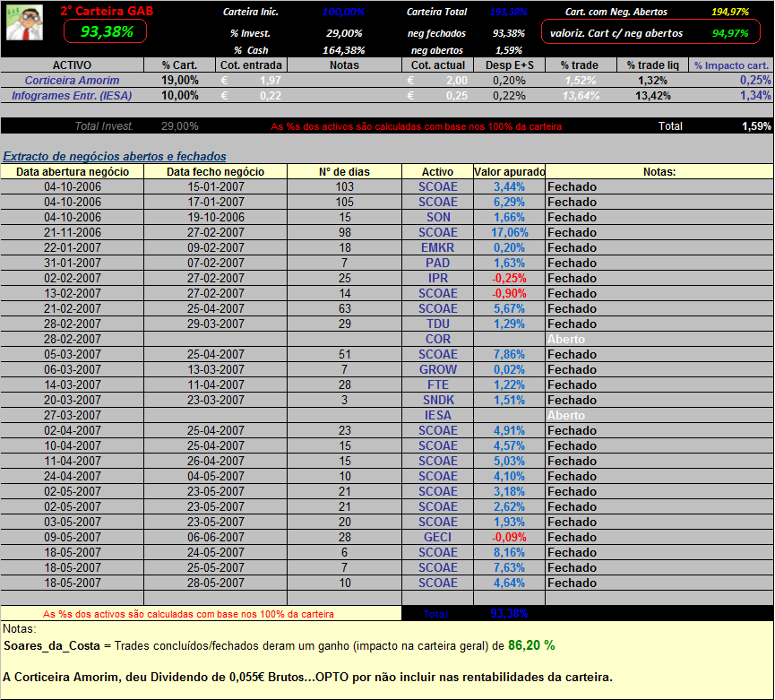Select the % Impacto cart. column header
This screenshot has height=700, width=775.
coord(732,65)
